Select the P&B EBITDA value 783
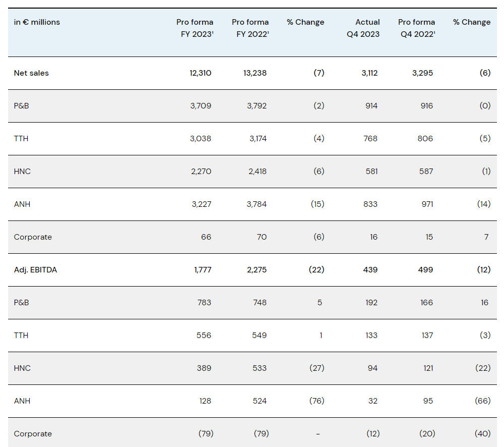 205,303
